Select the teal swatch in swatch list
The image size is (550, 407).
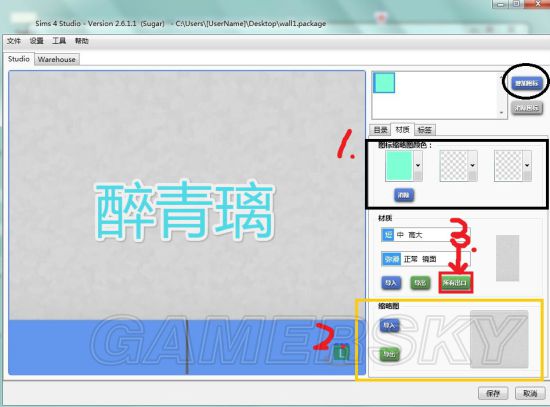pyautogui.click(x=384, y=82)
